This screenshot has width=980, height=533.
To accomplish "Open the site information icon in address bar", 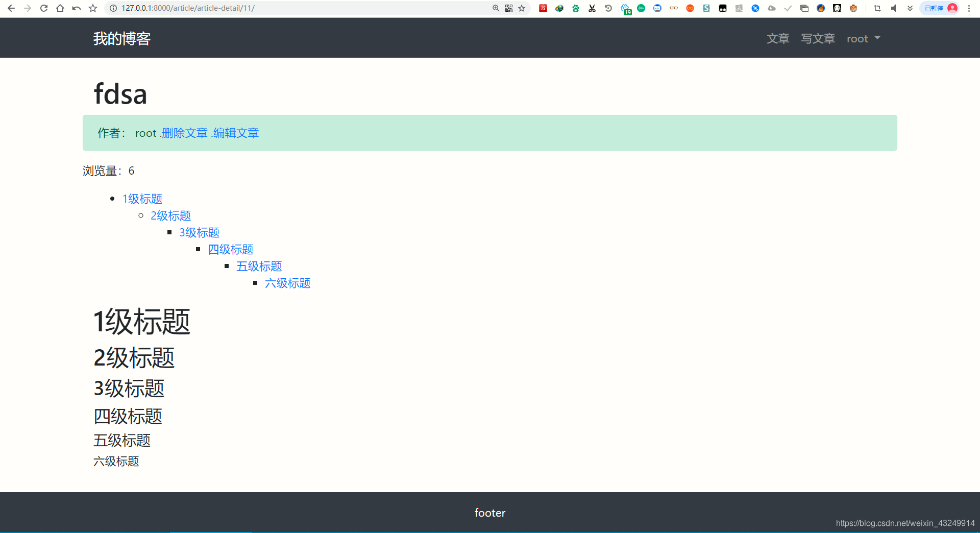I will 113,8.
